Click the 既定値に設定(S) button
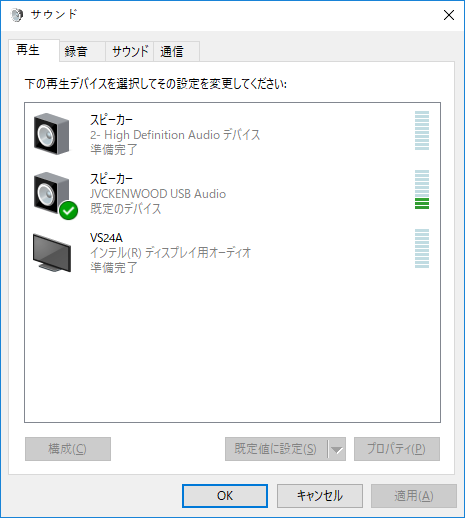The image size is (465, 518). pyautogui.click(x=276, y=449)
